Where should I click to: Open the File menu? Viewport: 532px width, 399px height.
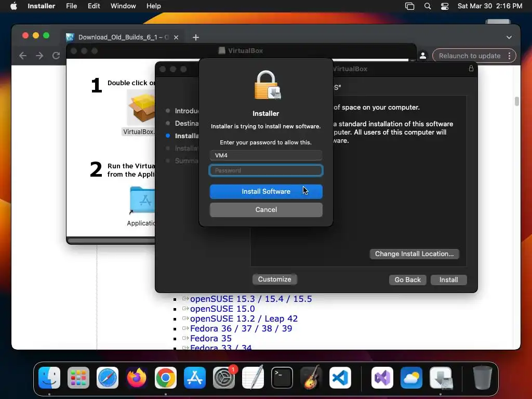71,6
